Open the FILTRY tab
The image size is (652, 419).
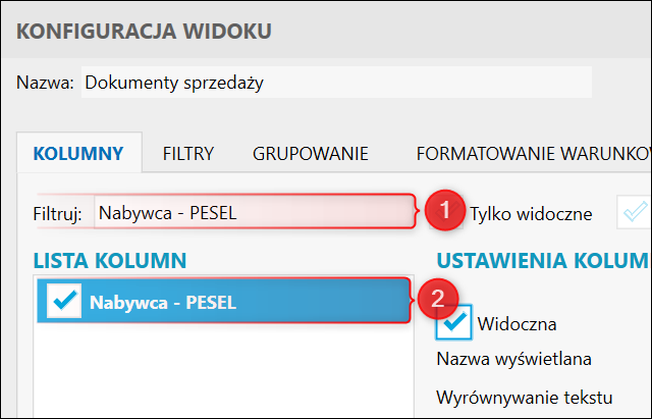tap(189, 154)
